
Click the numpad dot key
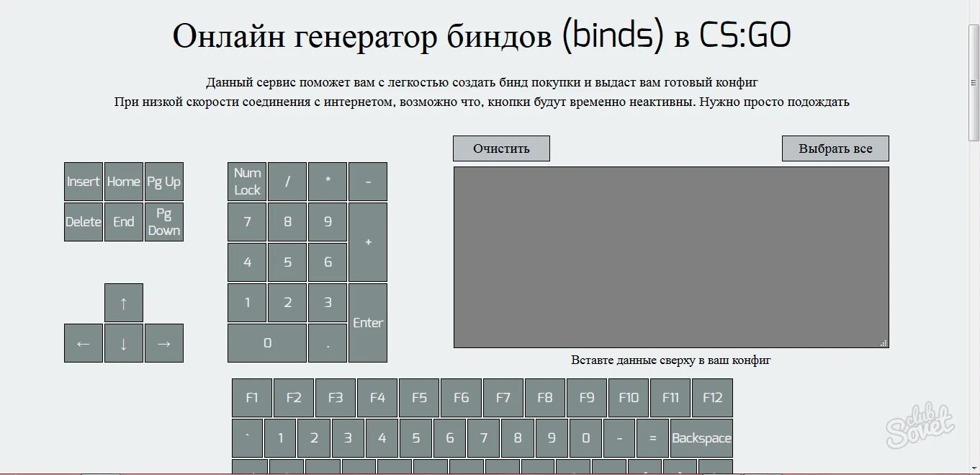click(x=328, y=343)
